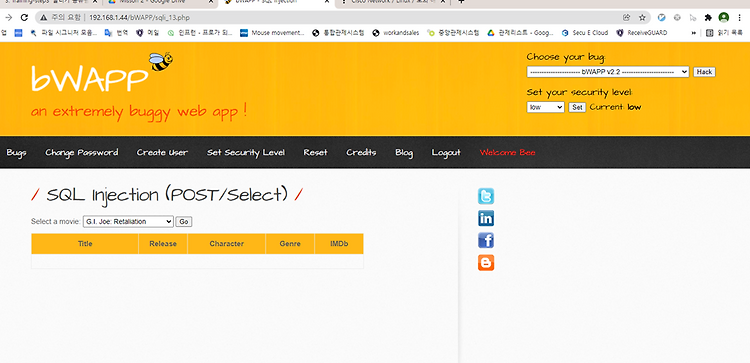The width and height of the screenshot is (750, 363).
Task: Click the bWAPP bee logo
Action: (x=161, y=62)
